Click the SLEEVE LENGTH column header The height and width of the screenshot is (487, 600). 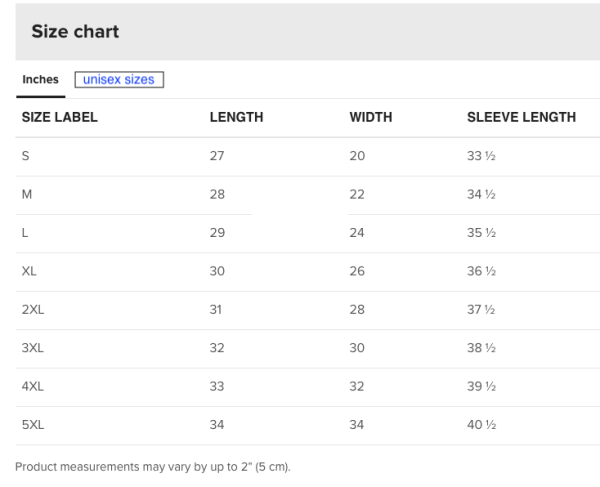click(521, 118)
